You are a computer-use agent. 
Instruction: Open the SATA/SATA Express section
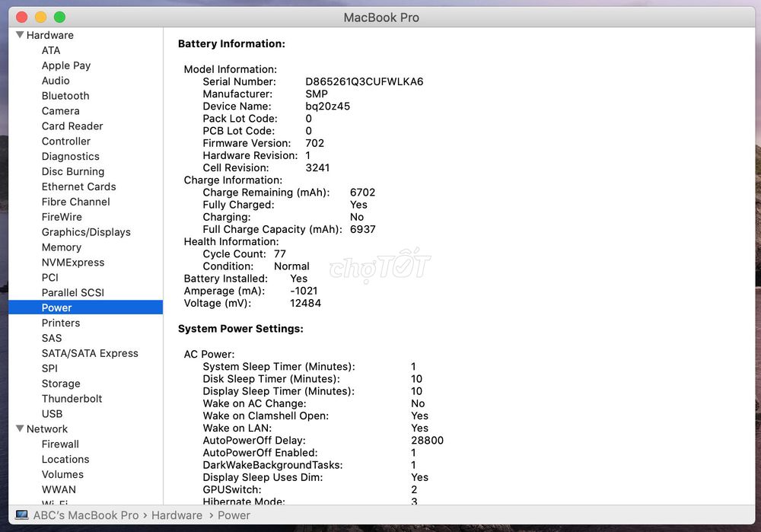point(90,353)
